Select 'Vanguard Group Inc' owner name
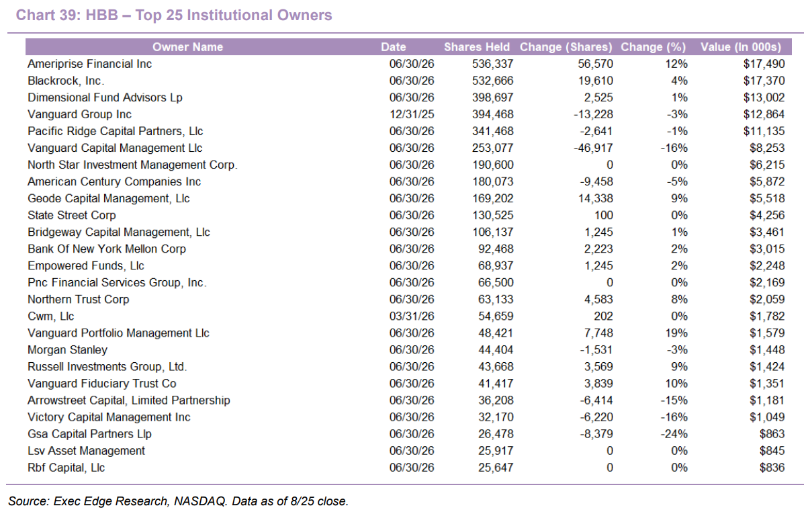The height and width of the screenshot is (512, 812). pos(79,114)
